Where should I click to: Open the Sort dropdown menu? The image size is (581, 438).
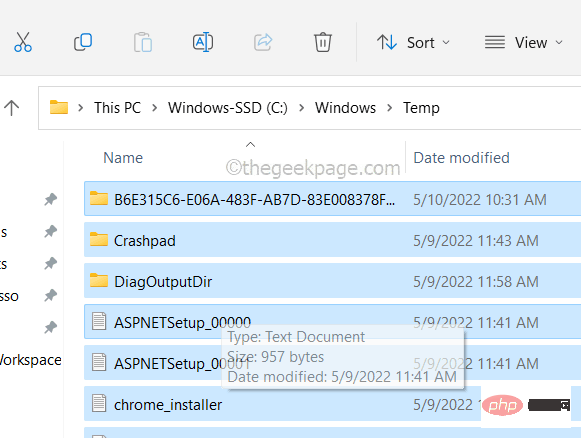click(414, 43)
